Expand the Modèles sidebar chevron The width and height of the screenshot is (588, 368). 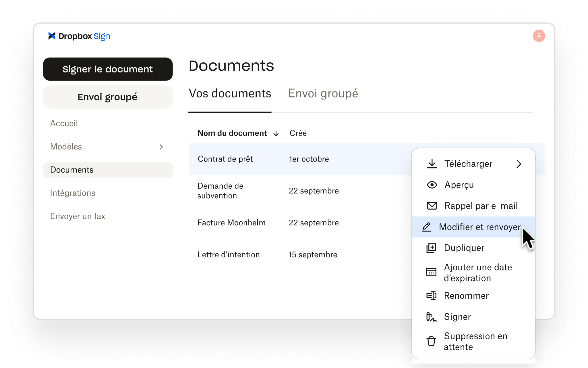tap(161, 147)
